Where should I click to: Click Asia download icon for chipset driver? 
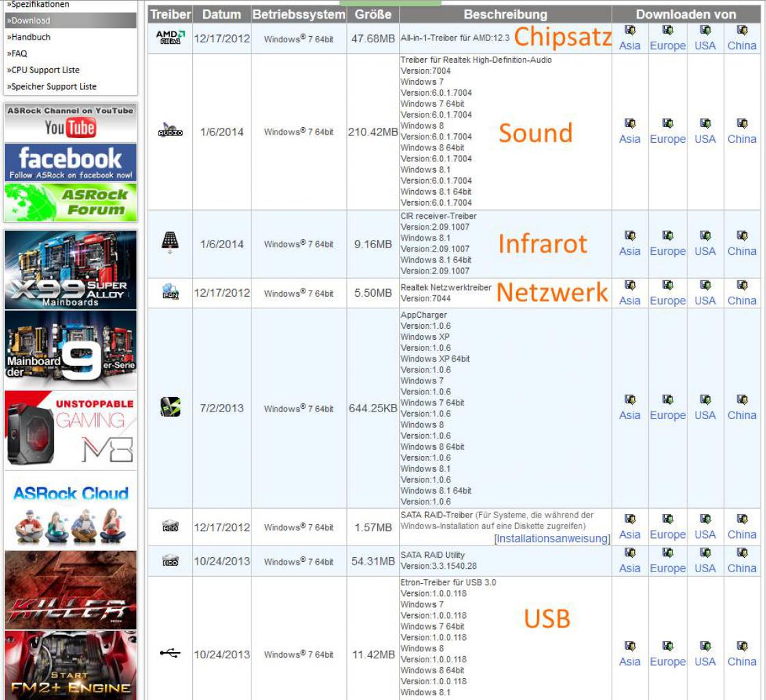coord(630,30)
